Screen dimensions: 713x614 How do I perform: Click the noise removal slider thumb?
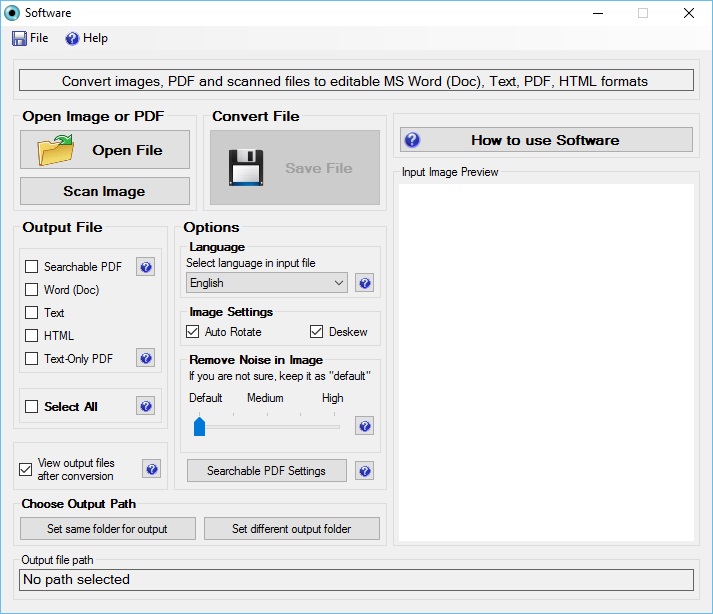pos(199,426)
